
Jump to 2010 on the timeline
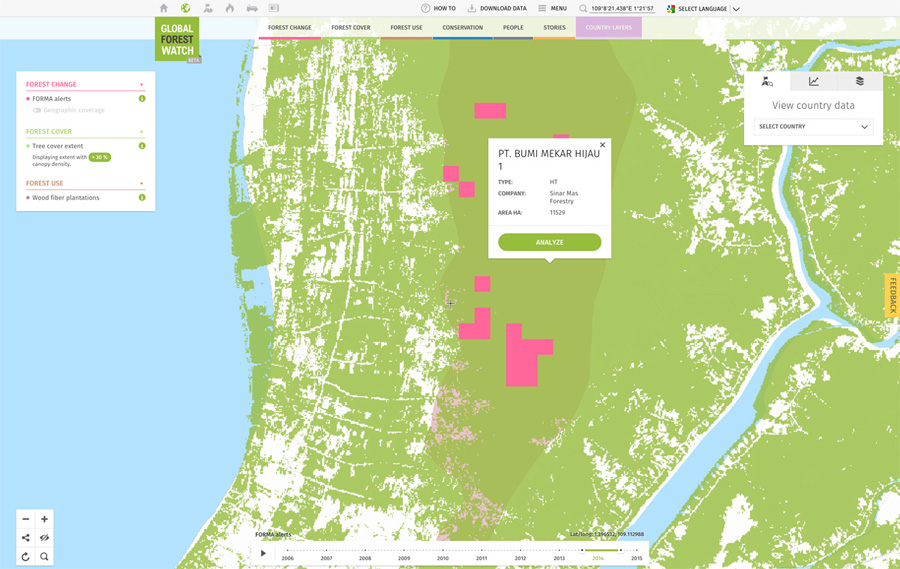[443, 558]
